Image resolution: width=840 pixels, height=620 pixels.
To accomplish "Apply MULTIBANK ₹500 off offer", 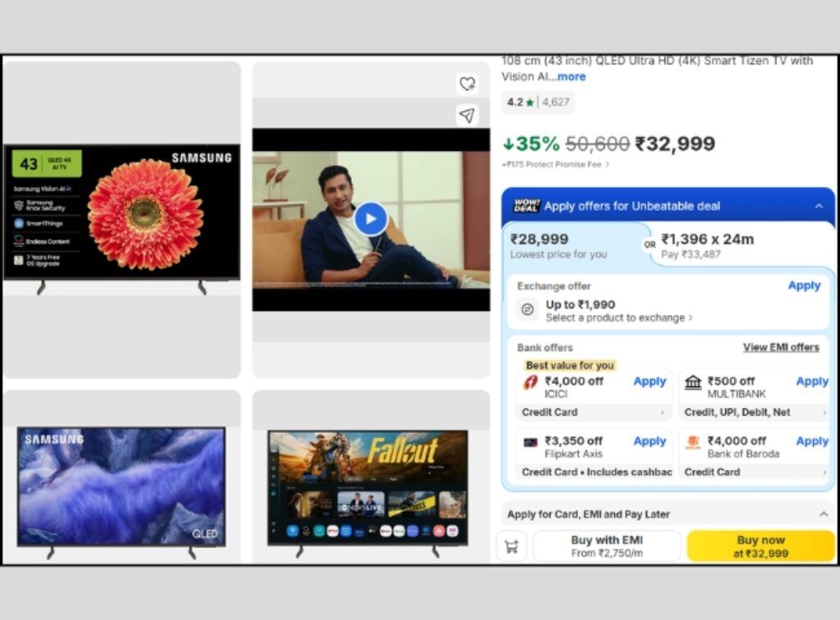I will (812, 381).
